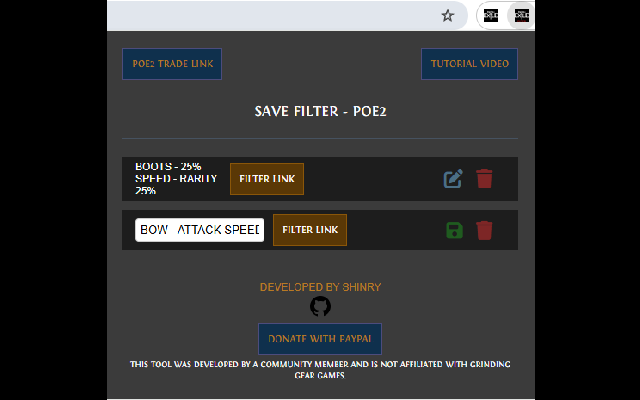The width and height of the screenshot is (640, 400).
Task: Edit the Boots 25% speed filter name
Action: 453,179
